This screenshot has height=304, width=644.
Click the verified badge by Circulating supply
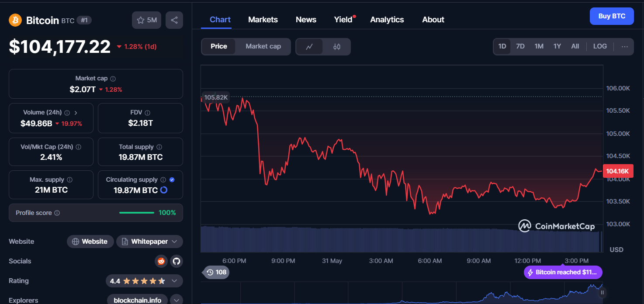pos(172,180)
